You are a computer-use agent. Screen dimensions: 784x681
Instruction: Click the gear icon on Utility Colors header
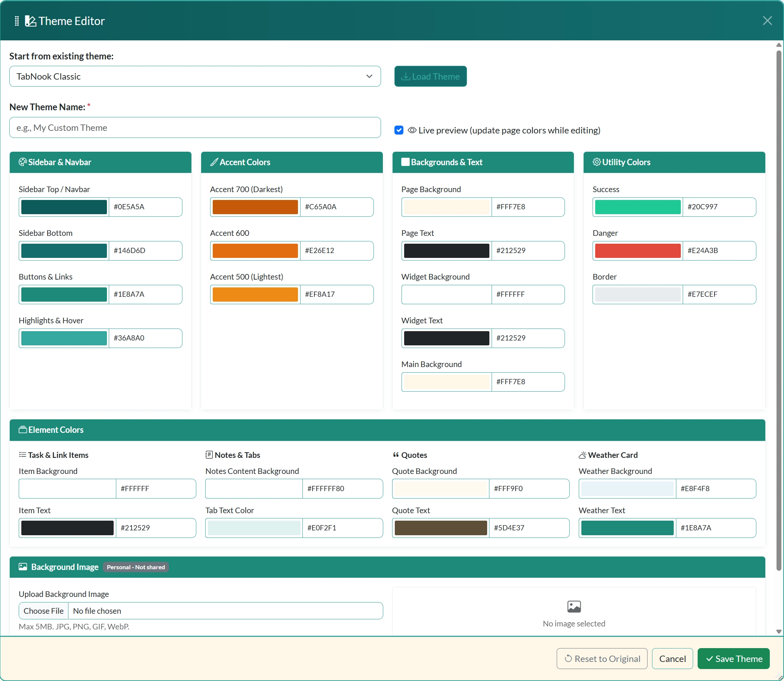click(596, 162)
